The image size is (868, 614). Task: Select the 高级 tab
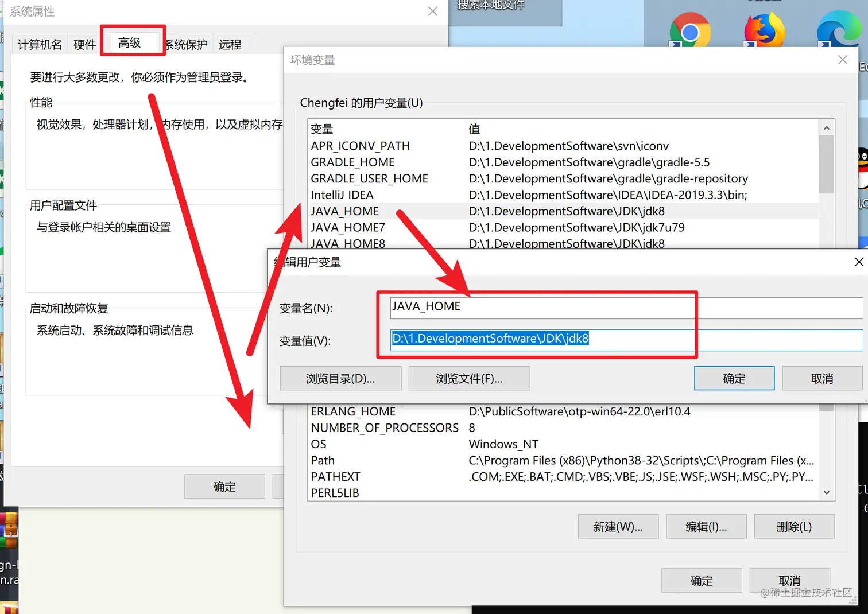[130, 42]
